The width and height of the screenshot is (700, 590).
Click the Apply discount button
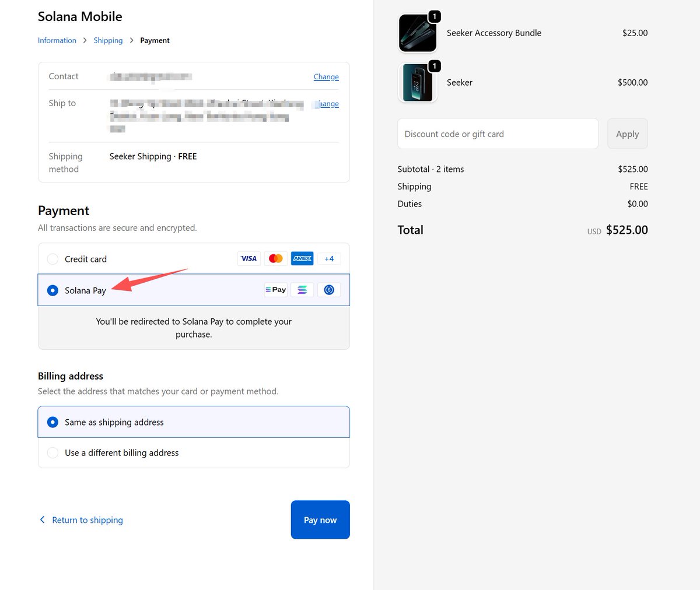[x=627, y=134]
